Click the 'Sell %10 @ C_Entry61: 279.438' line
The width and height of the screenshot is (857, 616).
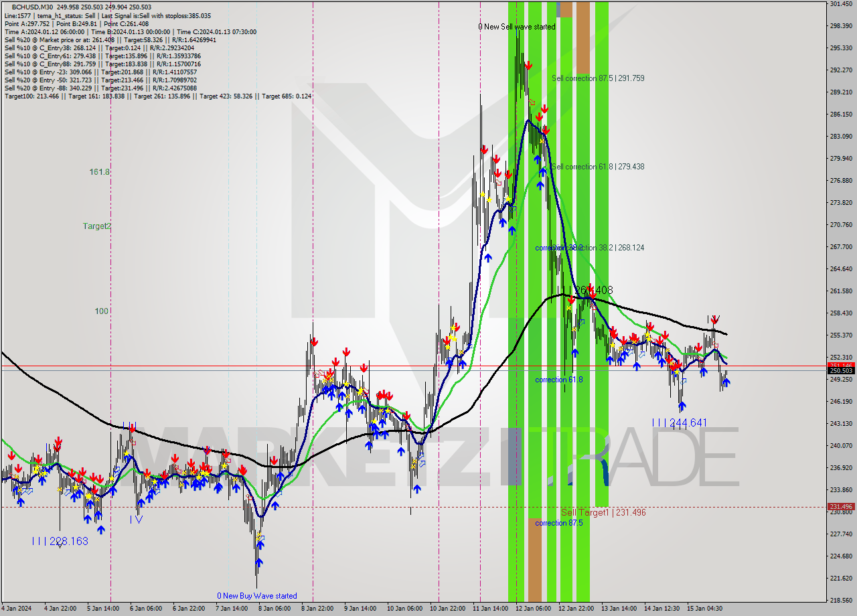point(102,56)
